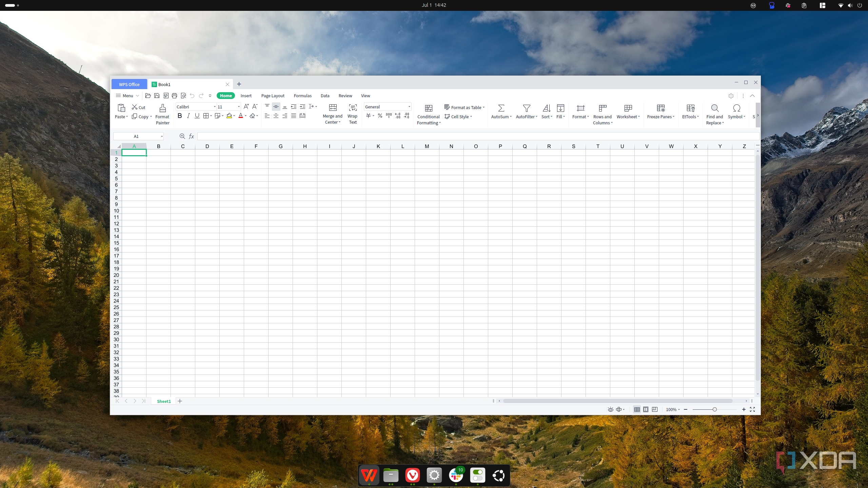This screenshot has width=868, height=488.
Task: Click the Freeze Panes icon
Action: tap(660, 108)
